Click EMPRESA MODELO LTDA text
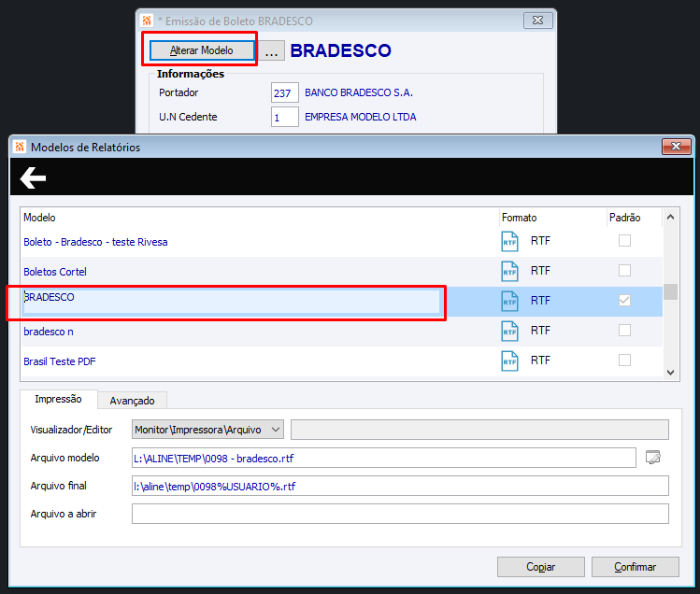Viewport: 700px width, 594px height. pyautogui.click(x=360, y=117)
